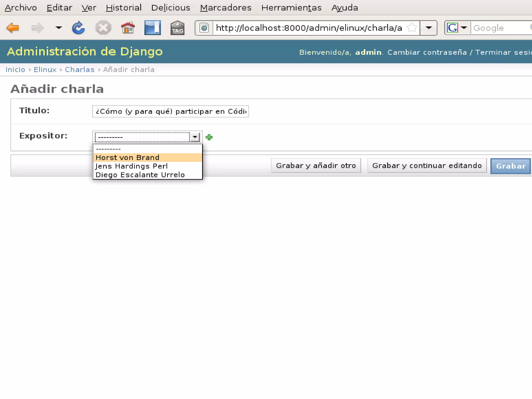Click the Titulo text field
Screen dimensions: 532x399
click(x=170, y=111)
